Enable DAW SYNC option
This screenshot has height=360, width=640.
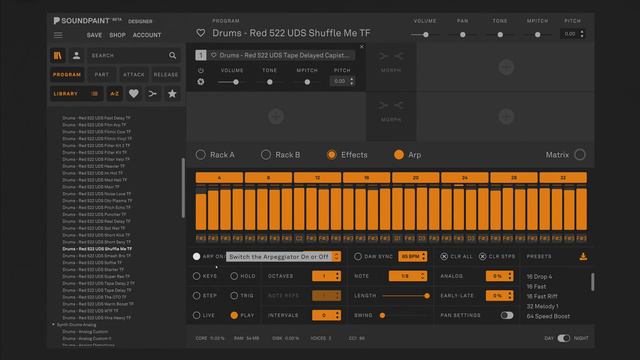click(x=358, y=256)
